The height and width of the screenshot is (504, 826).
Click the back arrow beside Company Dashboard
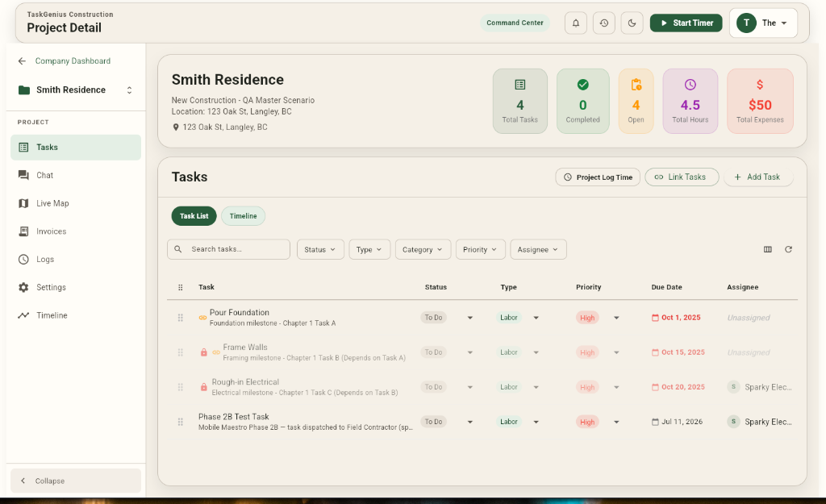[22, 61]
